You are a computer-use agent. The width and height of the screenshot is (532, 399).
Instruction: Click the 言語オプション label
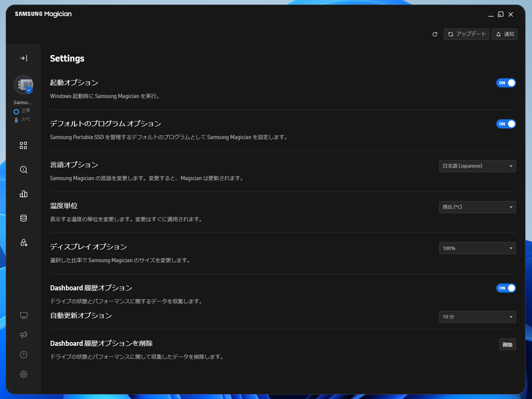click(74, 165)
